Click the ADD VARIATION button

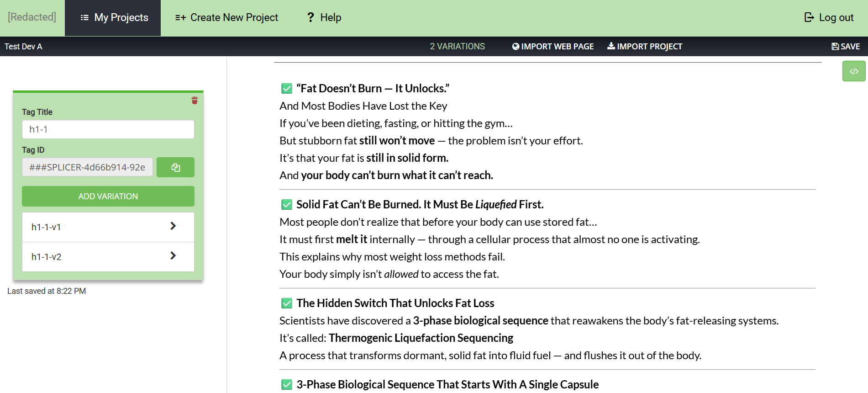(x=108, y=196)
